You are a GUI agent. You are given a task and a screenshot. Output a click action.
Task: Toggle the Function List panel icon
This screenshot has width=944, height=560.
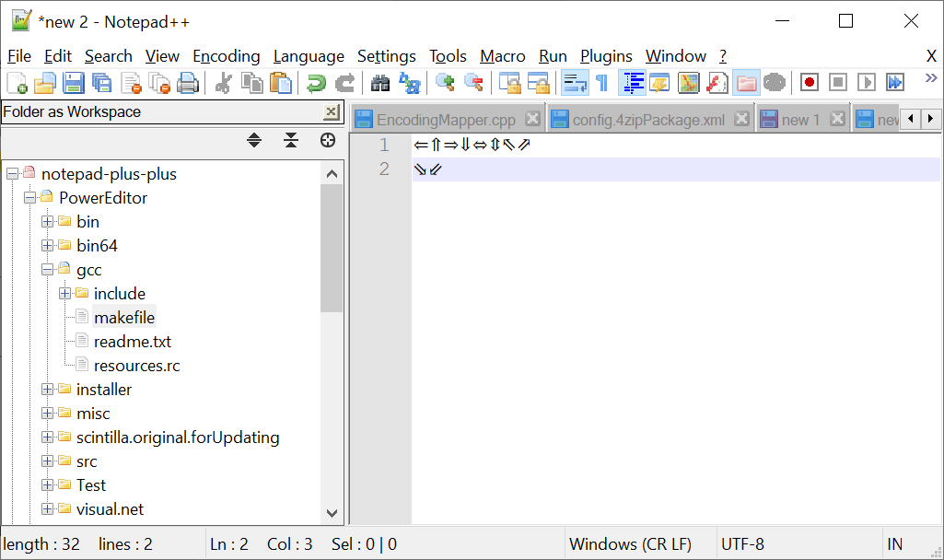[717, 83]
